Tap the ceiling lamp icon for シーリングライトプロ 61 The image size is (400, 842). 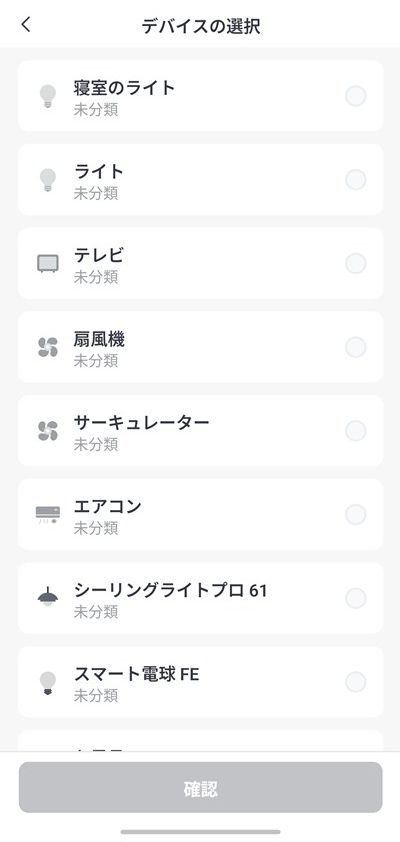48,597
